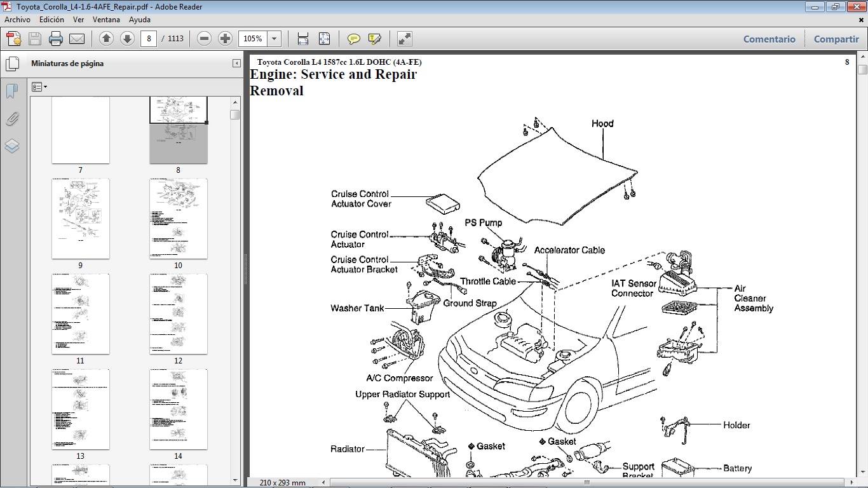Image resolution: width=868 pixels, height=488 pixels.
Task: Toggle the Layers panel in sidebar
Action: (11, 146)
